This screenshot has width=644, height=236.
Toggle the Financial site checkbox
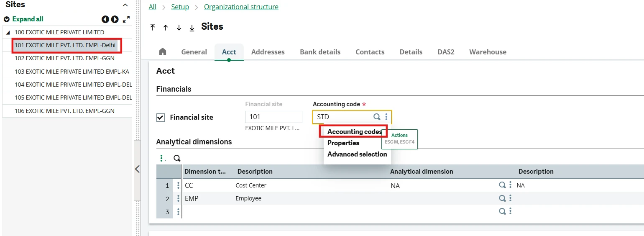coord(161,117)
